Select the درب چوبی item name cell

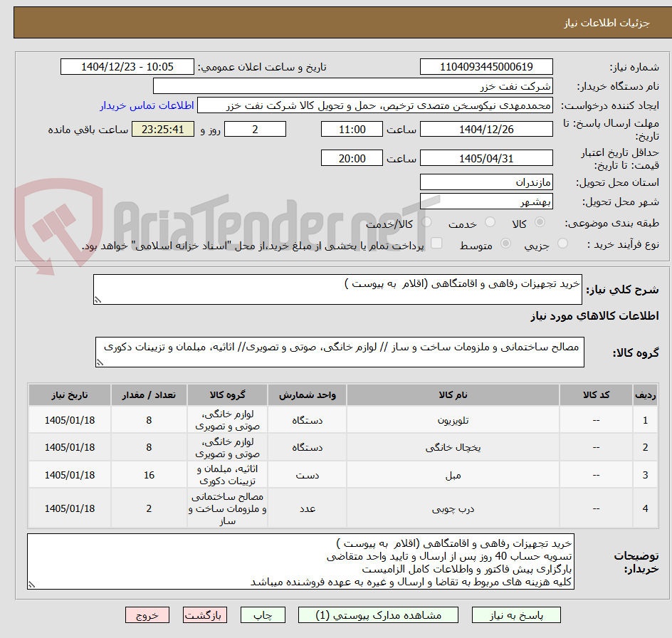tap(453, 508)
